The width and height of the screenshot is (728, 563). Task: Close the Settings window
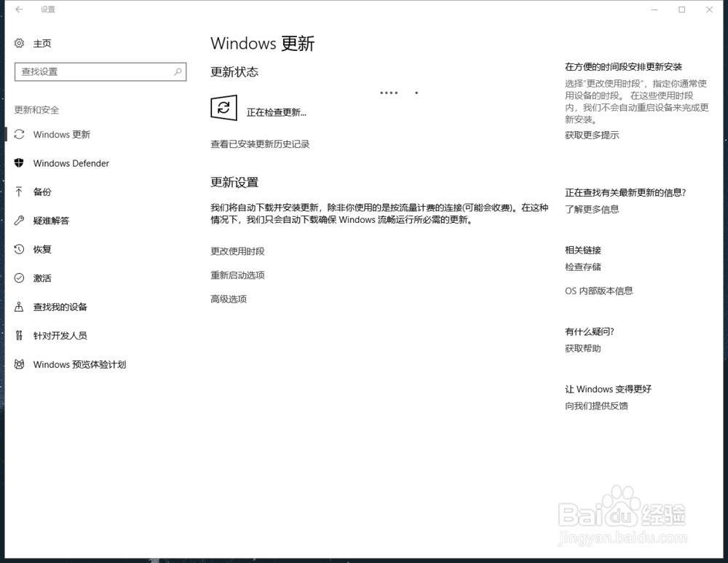click(709, 9)
